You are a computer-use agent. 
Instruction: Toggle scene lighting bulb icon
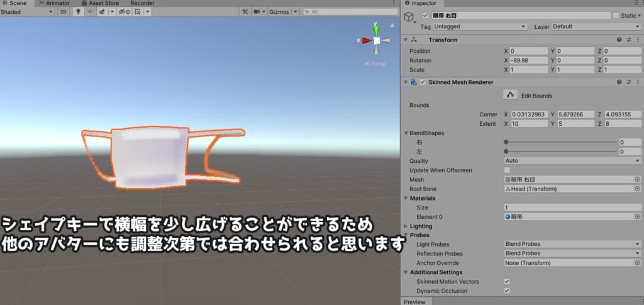pyautogui.click(x=78, y=12)
